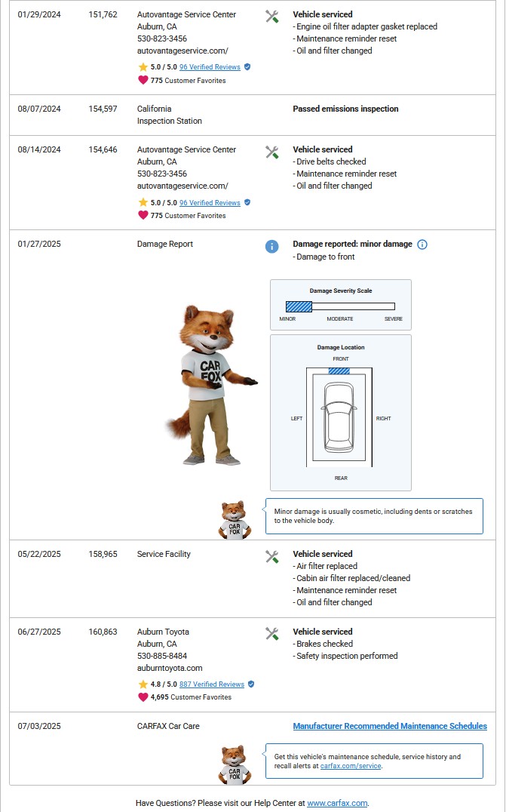Click auburntoyota.com website text
506x812 pixels.
pyautogui.click(x=170, y=668)
